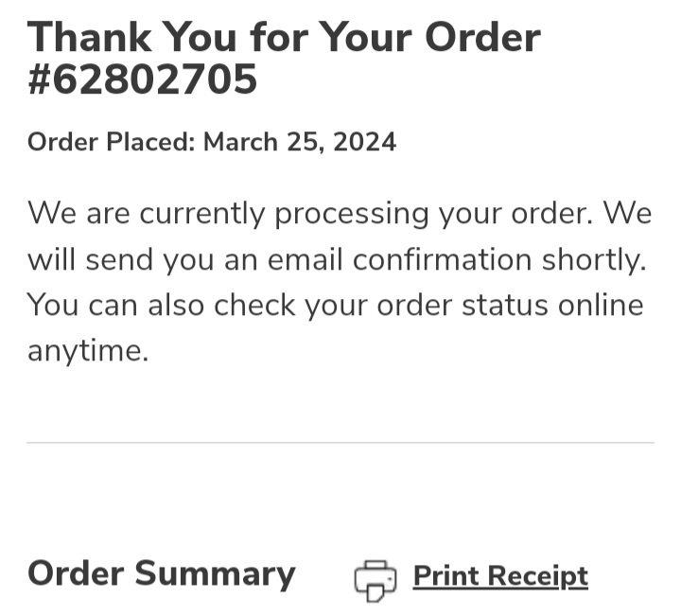Screen dimensions: 681x616
Task: Click the word "Summary" in section heading
Action: pyautogui.click(x=215, y=573)
